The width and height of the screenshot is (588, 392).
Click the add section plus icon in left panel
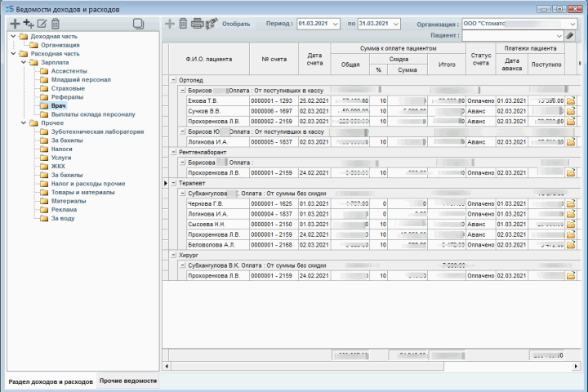(x=14, y=24)
